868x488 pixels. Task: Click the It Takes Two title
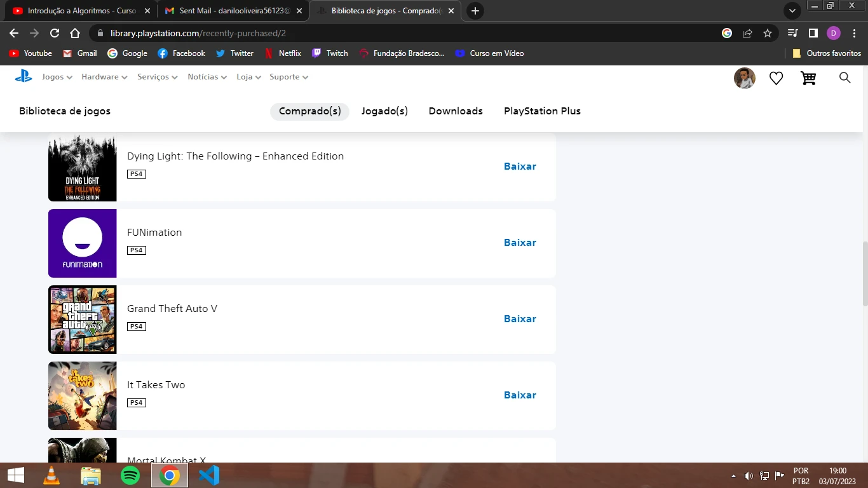tap(156, 385)
